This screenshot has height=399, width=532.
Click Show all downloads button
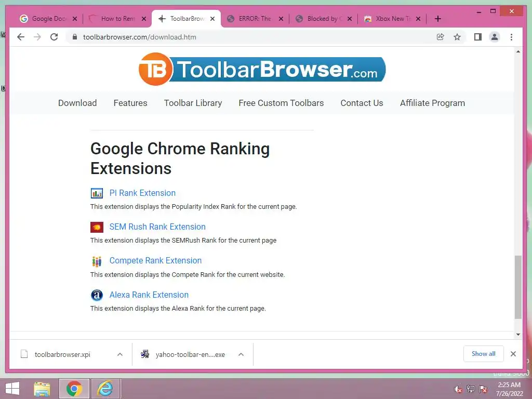[x=484, y=354]
